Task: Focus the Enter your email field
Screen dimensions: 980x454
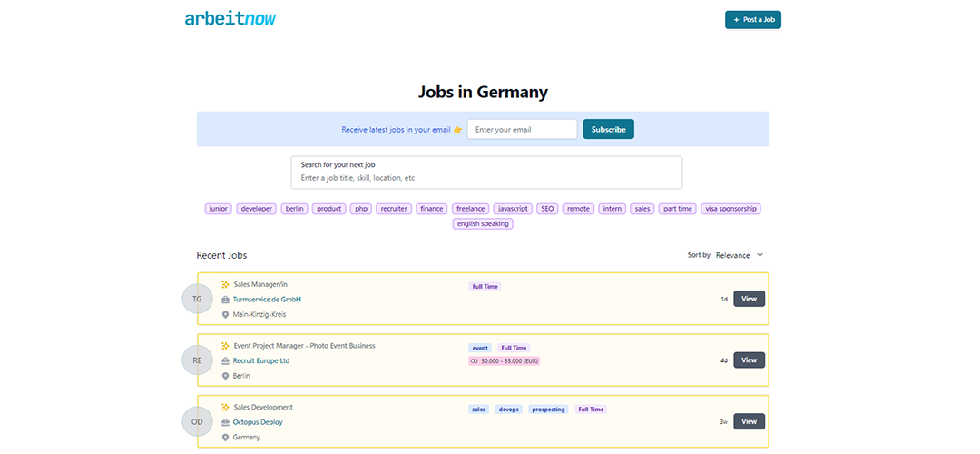Action: [522, 130]
